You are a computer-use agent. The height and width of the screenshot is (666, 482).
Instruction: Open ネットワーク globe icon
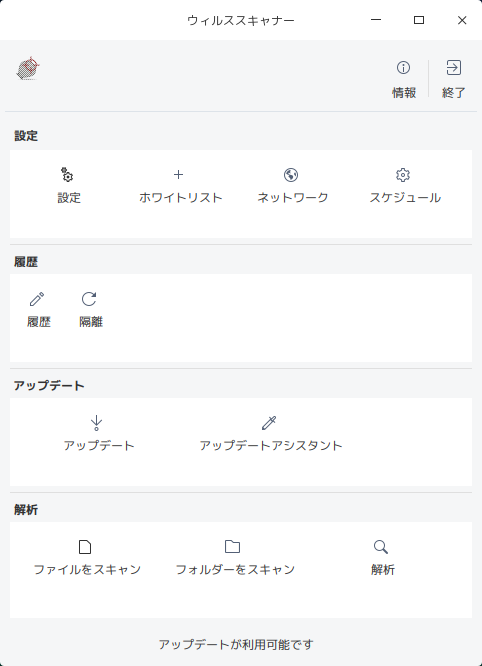coord(291,175)
